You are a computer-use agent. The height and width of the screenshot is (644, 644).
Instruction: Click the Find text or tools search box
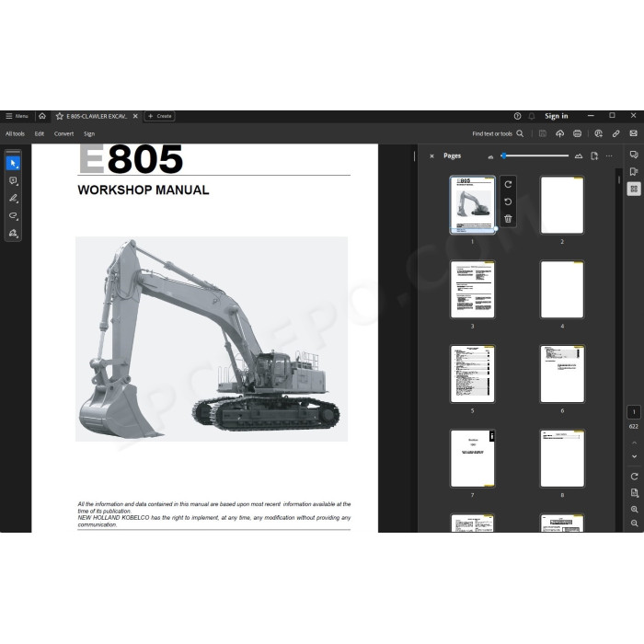[498, 133]
